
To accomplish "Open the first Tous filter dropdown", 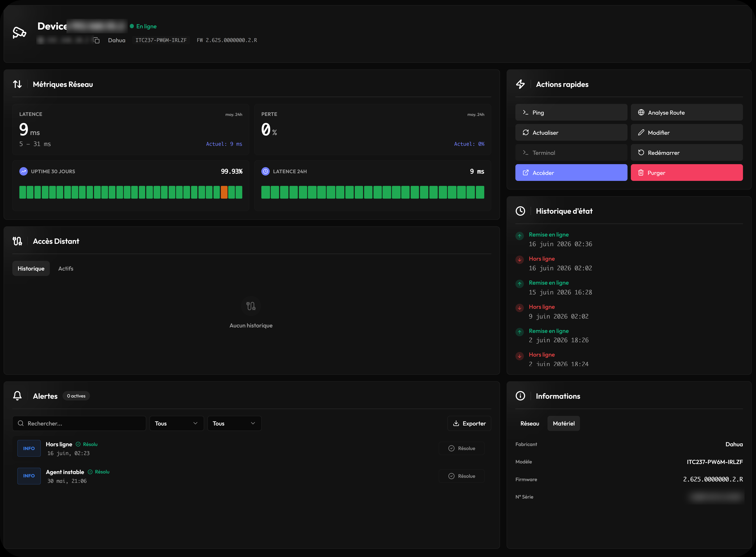I will coord(176,424).
